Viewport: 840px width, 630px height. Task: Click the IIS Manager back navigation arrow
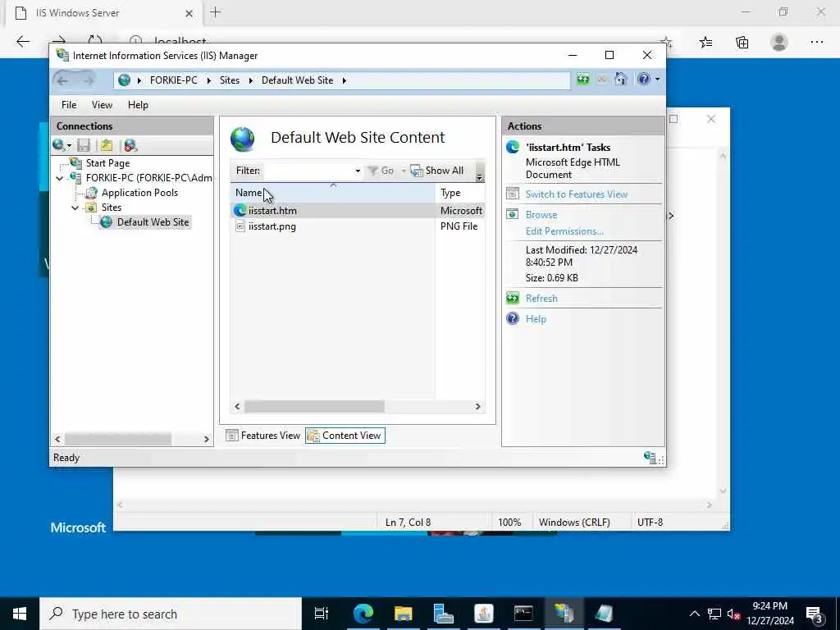click(x=62, y=81)
